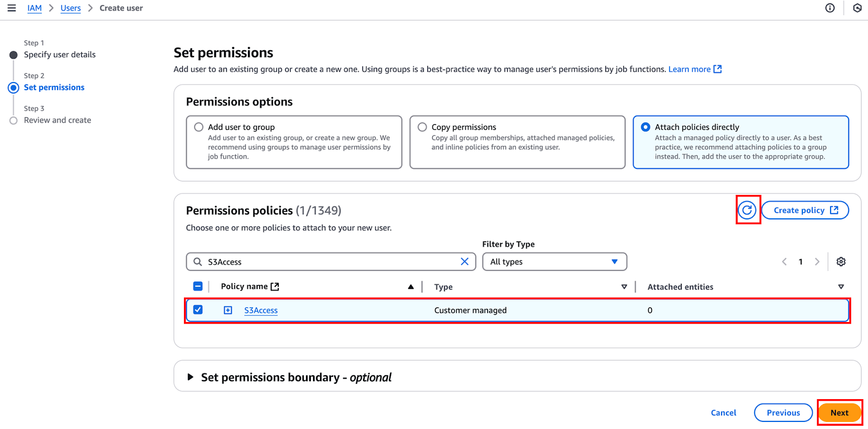This screenshot has height=429, width=868.
Task: Uncheck the S3Access policy checkbox
Action: tap(198, 310)
